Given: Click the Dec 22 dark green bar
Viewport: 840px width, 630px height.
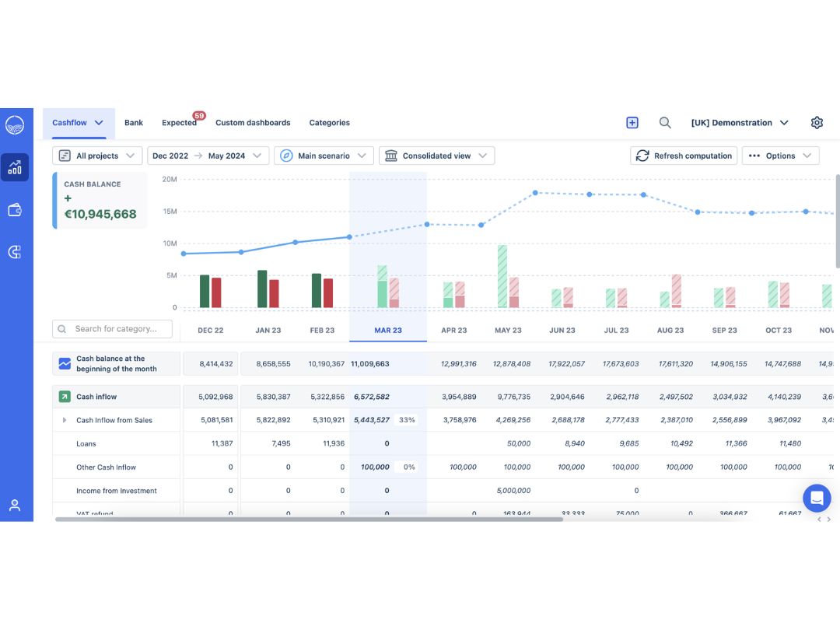Looking at the screenshot, I should pyautogui.click(x=205, y=292).
